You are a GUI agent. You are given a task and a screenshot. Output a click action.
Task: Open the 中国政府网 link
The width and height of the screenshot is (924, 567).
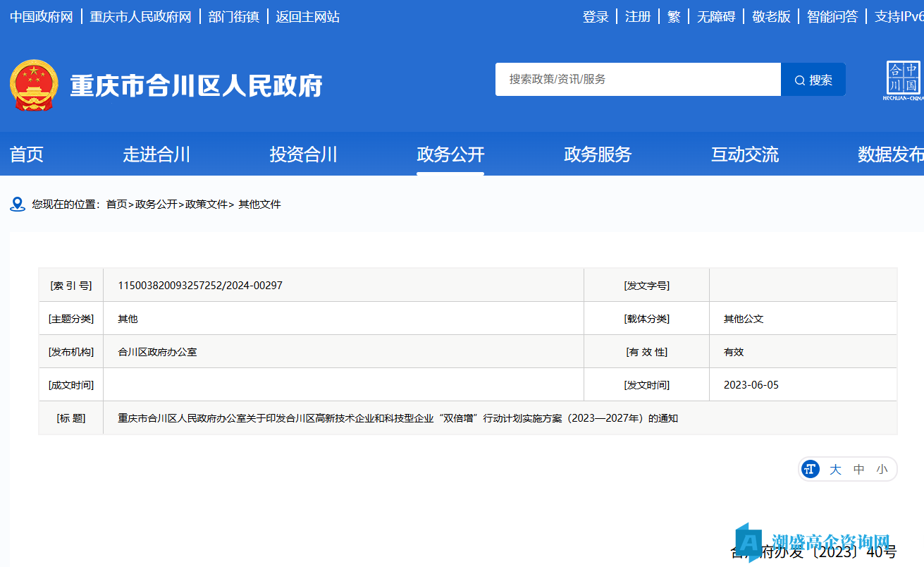[42, 17]
